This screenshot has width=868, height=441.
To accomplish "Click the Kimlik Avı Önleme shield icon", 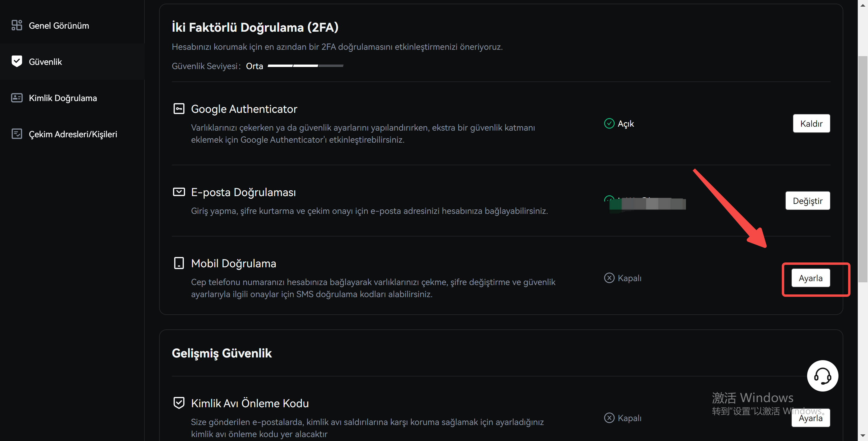I will [x=179, y=403].
